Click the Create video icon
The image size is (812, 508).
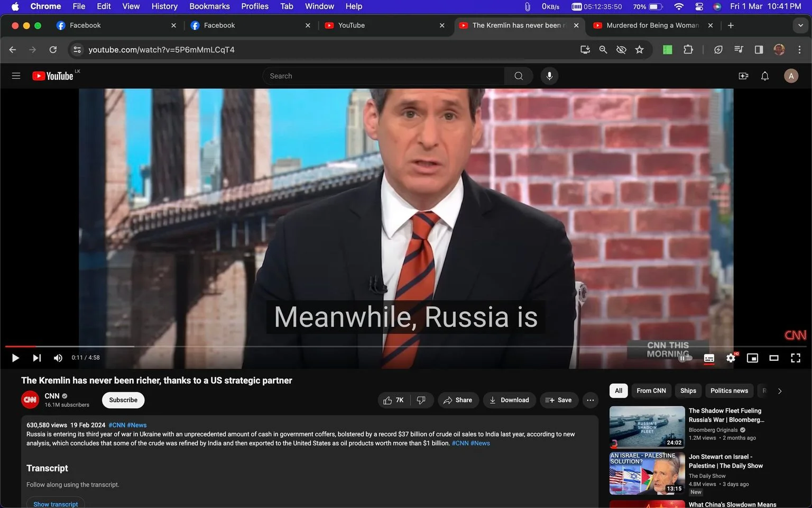(x=743, y=76)
